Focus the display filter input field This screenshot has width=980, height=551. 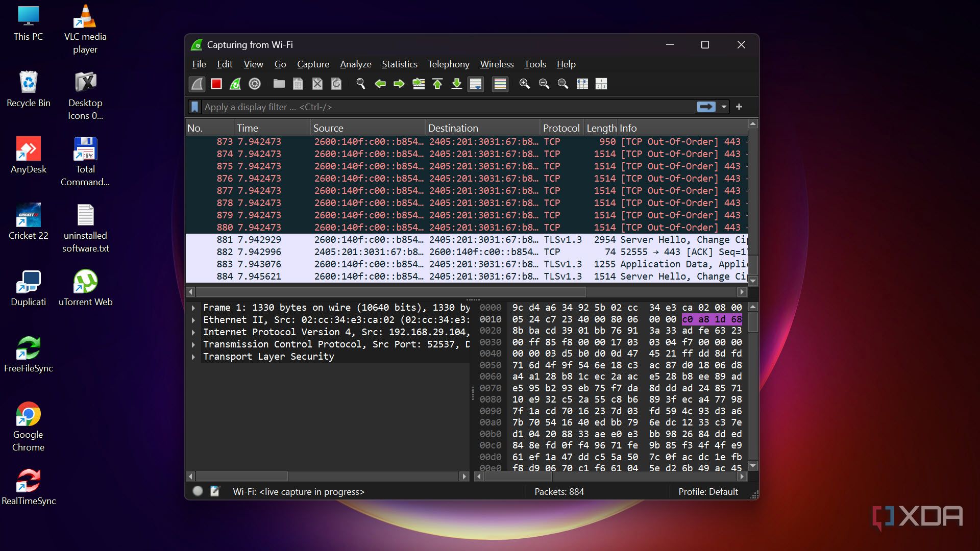click(449, 107)
